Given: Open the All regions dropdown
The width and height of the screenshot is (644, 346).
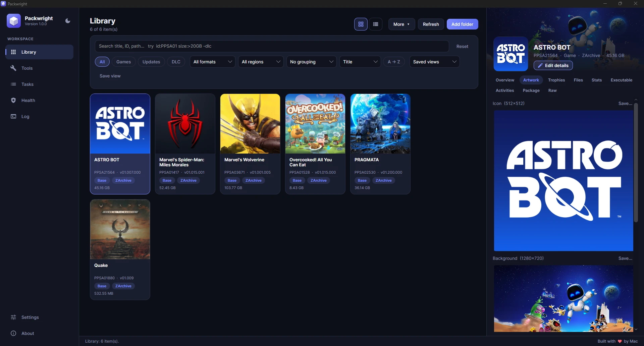Looking at the screenshot, I should (261, 62).
